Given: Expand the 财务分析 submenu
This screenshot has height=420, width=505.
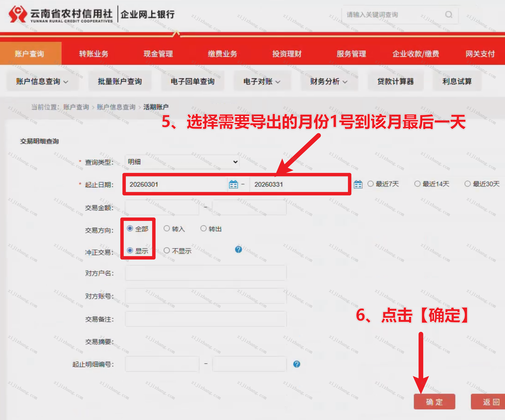Looking at the screenshot, I should 328,82.
